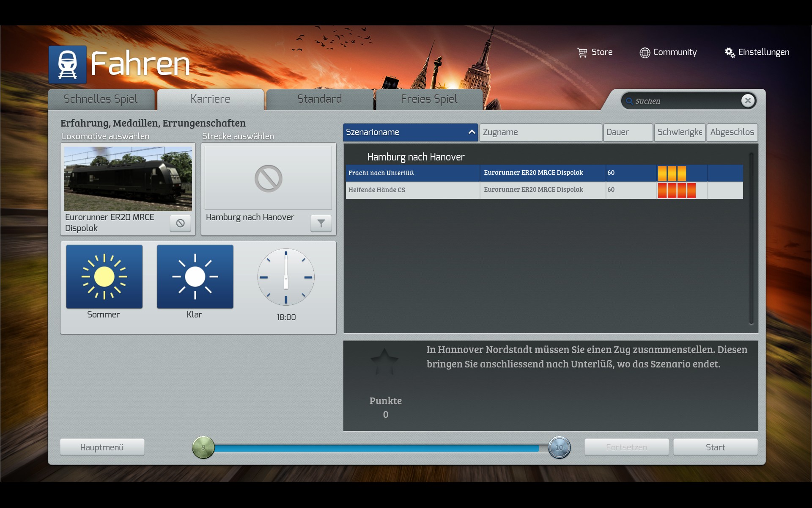Open the Community globe icon
The height and width of the screenshot is (508, 812).
point(645,52)
